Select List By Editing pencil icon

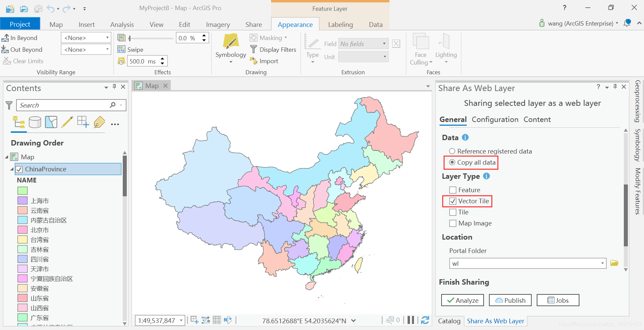point(67,122)
